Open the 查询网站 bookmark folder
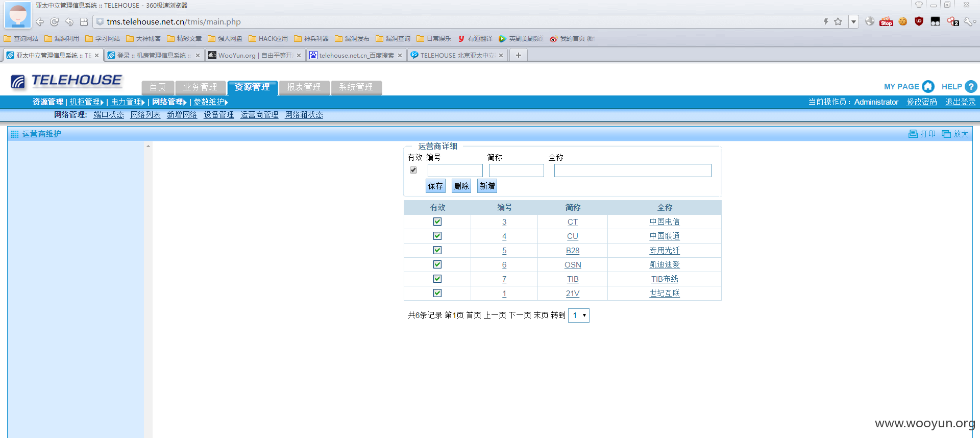The height and width of the screenshot is (438, 980). [x=21, y=39]
